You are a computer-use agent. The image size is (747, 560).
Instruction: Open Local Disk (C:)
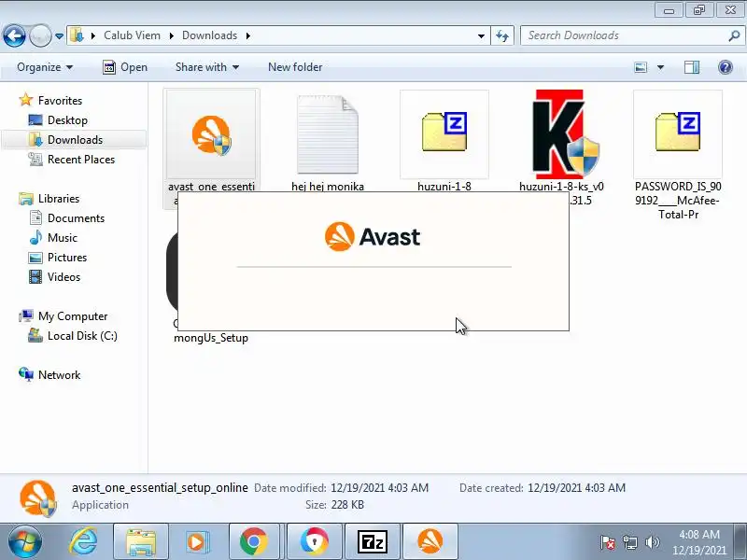(73, 336)
